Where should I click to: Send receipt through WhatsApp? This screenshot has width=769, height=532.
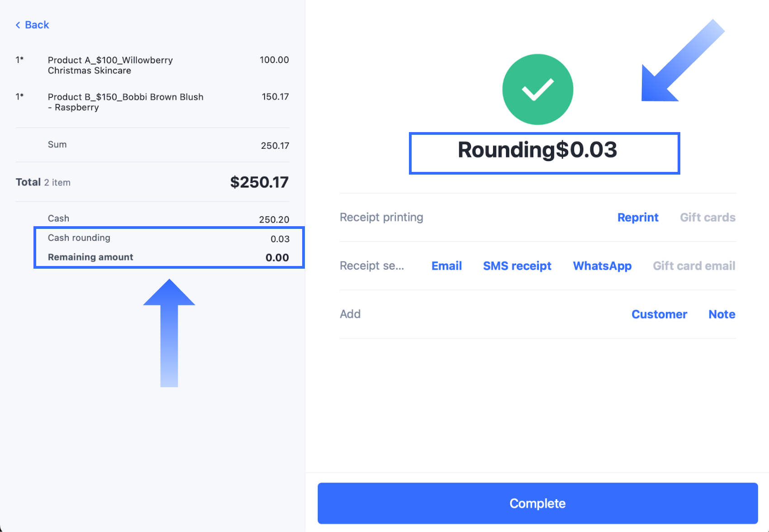[602, 266]
